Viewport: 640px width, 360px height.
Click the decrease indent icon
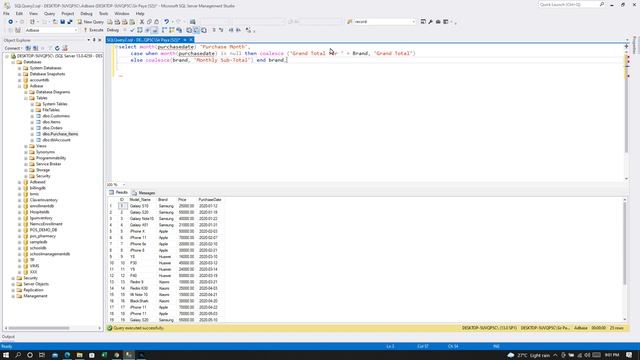point(231,30)
